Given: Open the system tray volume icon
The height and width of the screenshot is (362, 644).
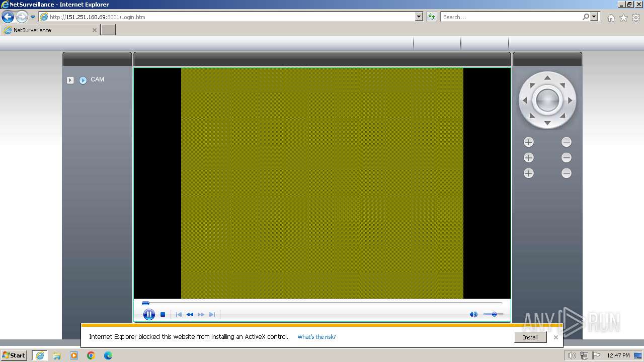Looking at the screenshot, I should [572, 355].
